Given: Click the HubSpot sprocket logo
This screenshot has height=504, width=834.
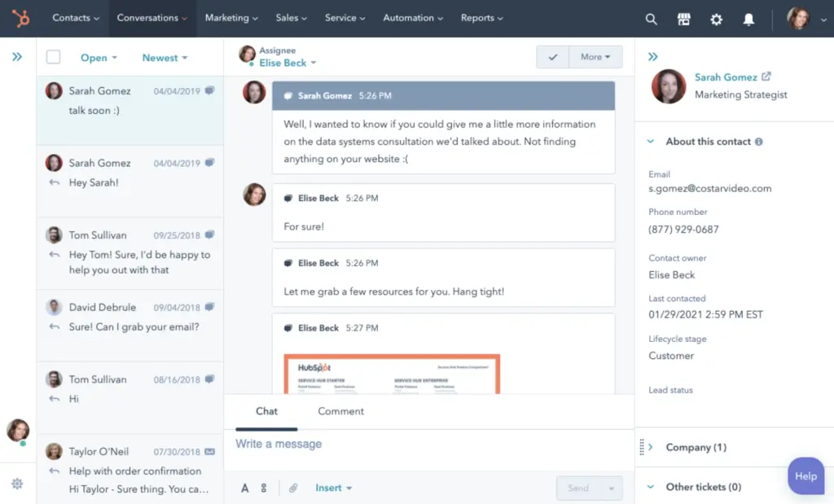Looking at the screenshot, I should (20, 18).
